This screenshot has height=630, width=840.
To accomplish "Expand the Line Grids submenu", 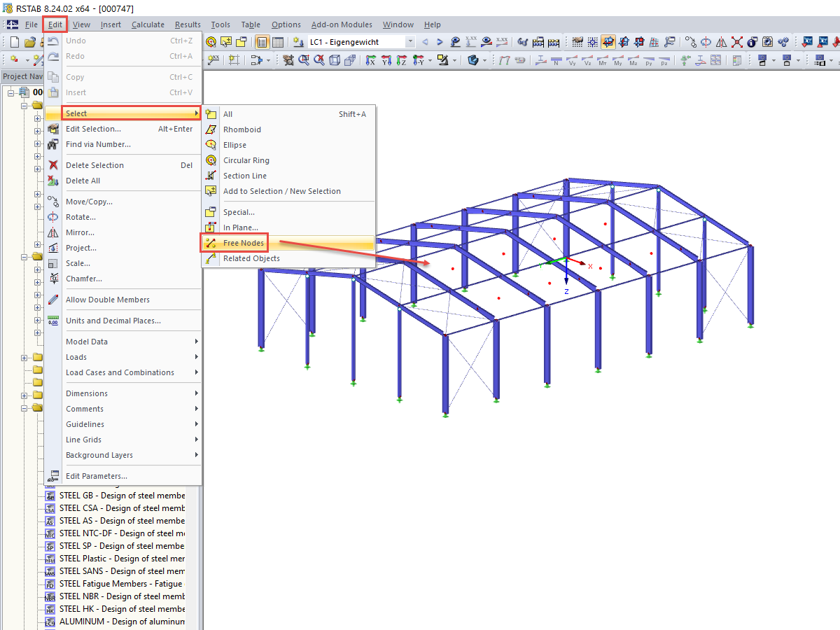I will tap(122, 440).
